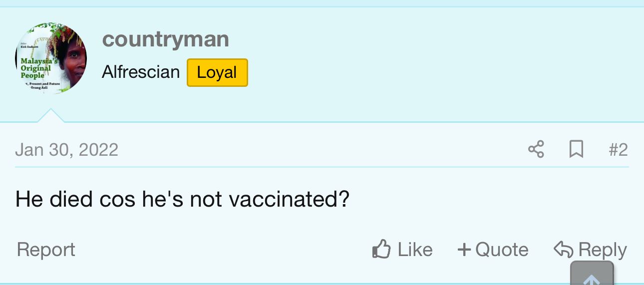This screenshot has width=644, height=285.
Task: Report this post
Action: tap(46, 250)
